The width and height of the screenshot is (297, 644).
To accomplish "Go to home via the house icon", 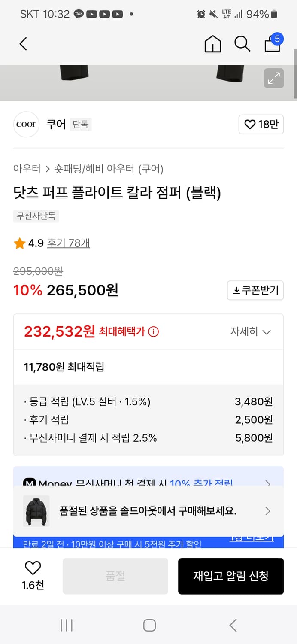I will pos(212,44).
